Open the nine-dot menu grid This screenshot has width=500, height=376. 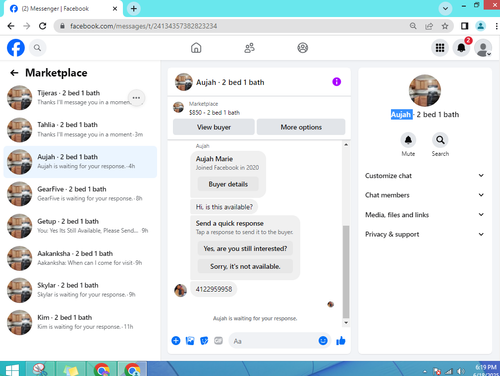[x=440, y=48]
